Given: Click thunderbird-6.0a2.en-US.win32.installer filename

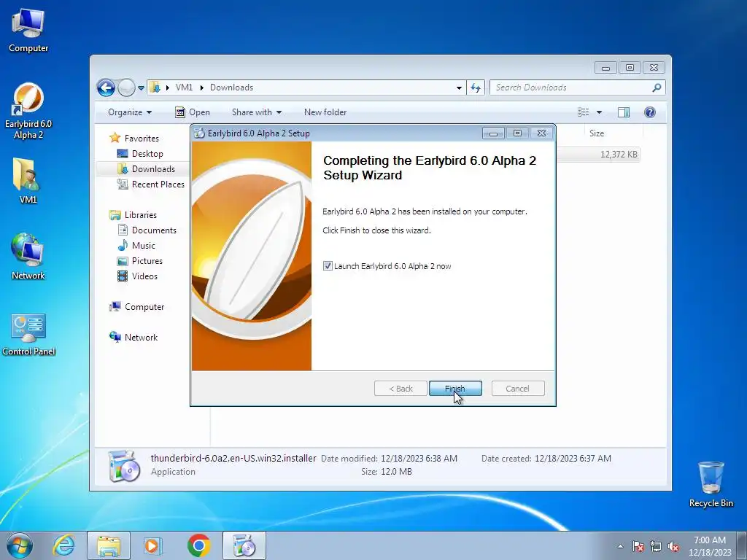Looking at the screenshot, I should click(233, 458).
